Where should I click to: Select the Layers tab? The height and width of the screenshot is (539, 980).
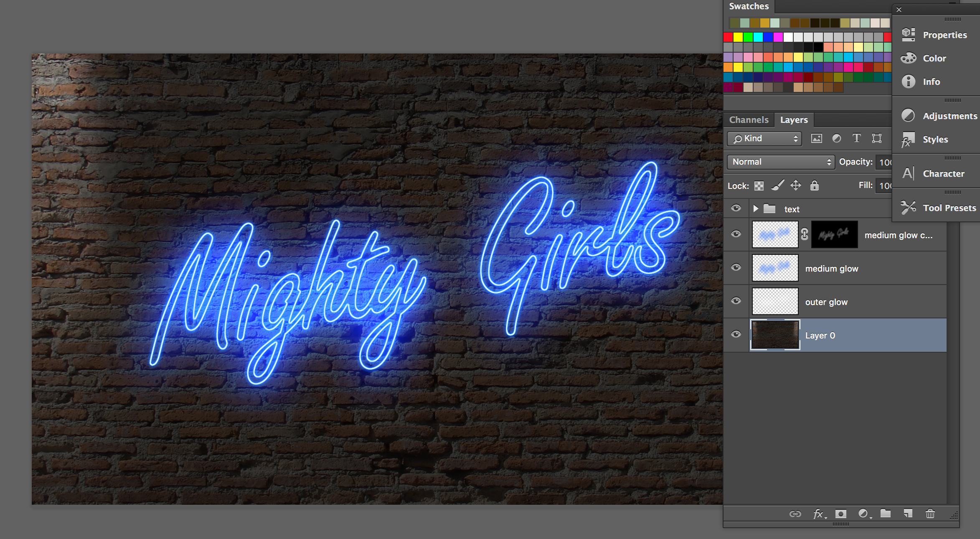pyautogui.click(x=794, y=119)
